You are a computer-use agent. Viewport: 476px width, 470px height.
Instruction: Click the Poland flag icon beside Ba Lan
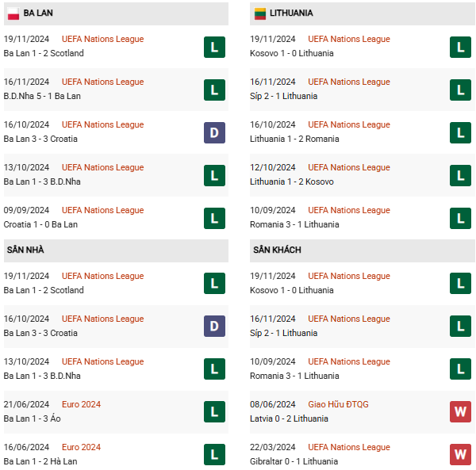[13, 13]
